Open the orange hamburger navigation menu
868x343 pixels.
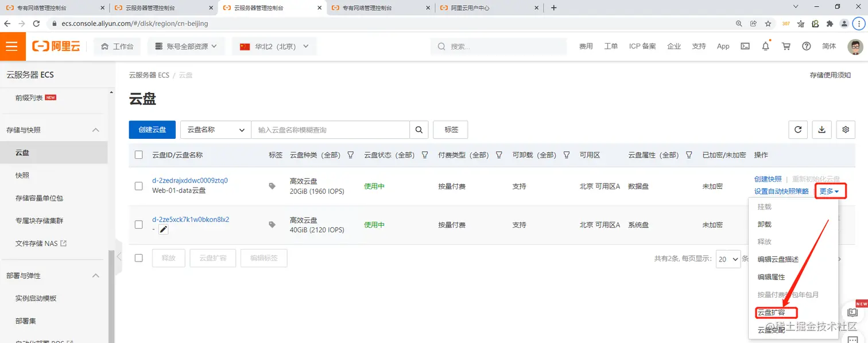13,46
